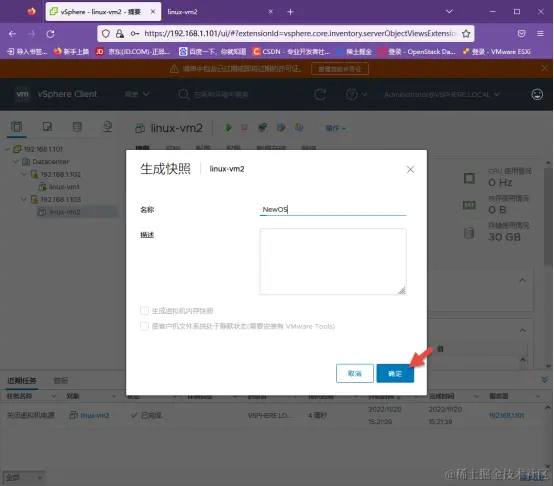
Task: Click the vSphere search box
Action: point(221,94)
